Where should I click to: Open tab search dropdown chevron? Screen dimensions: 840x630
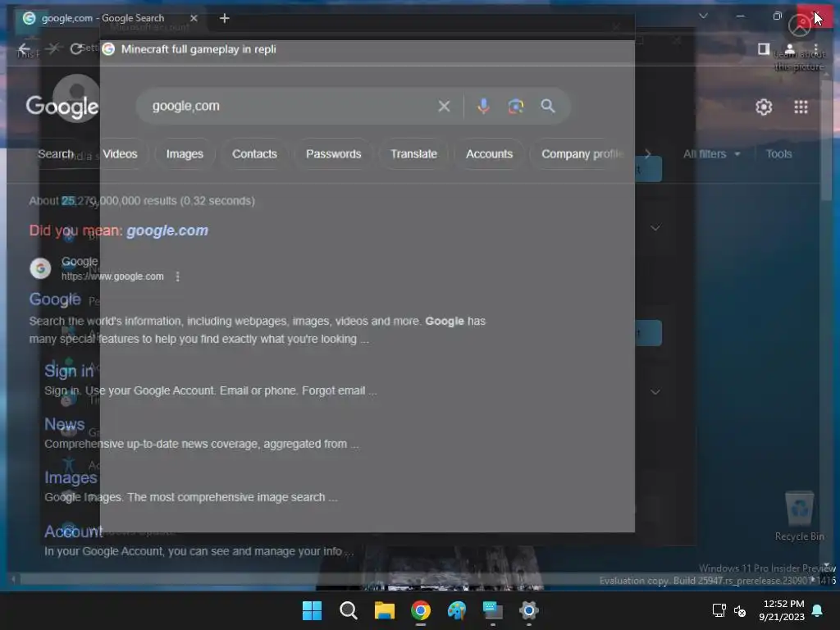pyautogui.click(x=703, y=16)
